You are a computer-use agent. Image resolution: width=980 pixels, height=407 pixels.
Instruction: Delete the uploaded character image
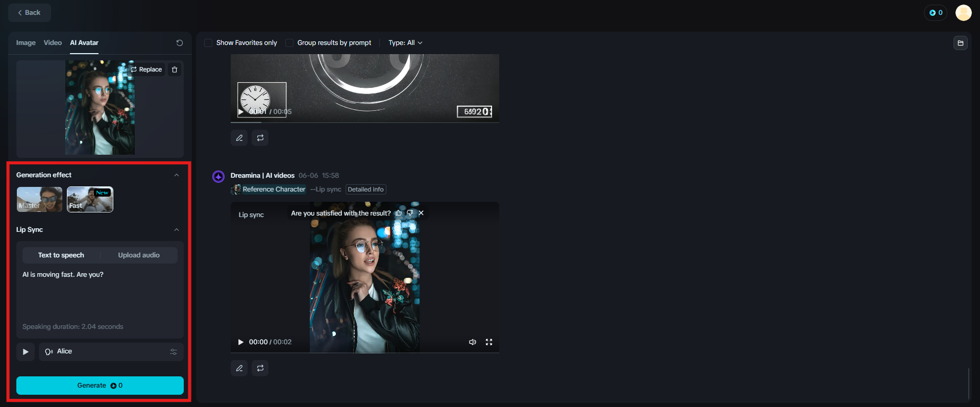[x=175, y=69]
